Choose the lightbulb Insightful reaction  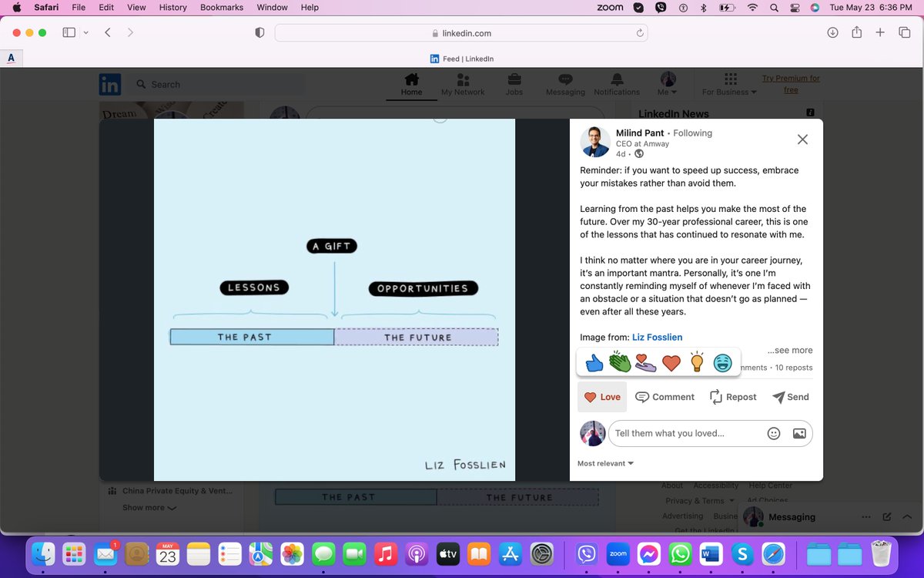point(697,361)
